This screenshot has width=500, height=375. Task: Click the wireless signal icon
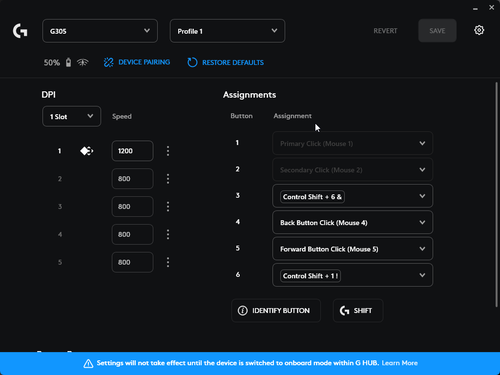83,62
